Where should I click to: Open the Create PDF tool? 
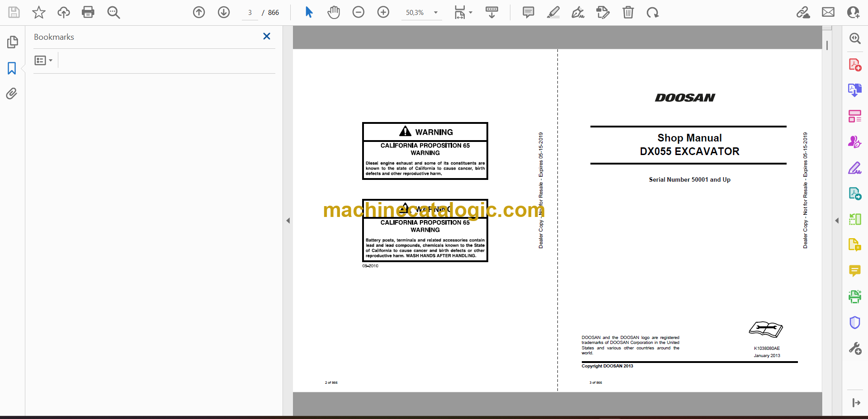855,65
